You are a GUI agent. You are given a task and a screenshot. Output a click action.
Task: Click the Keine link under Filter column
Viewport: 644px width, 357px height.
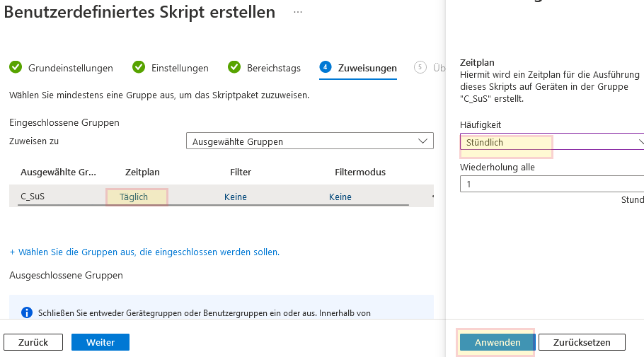[x=236, y=197]
